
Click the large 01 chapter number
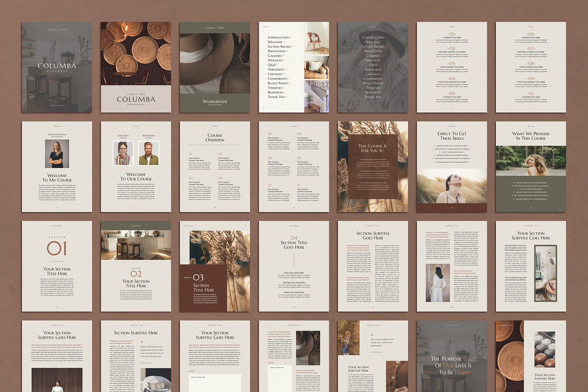point(57,249)
